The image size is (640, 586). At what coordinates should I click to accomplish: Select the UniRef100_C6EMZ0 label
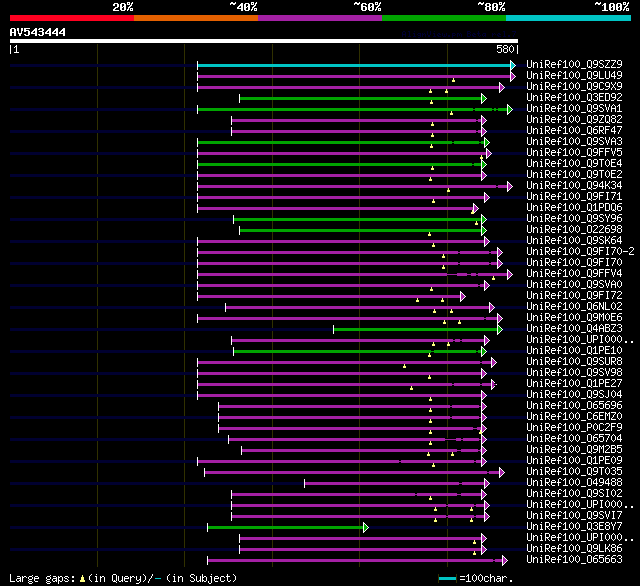coord(574,417)
